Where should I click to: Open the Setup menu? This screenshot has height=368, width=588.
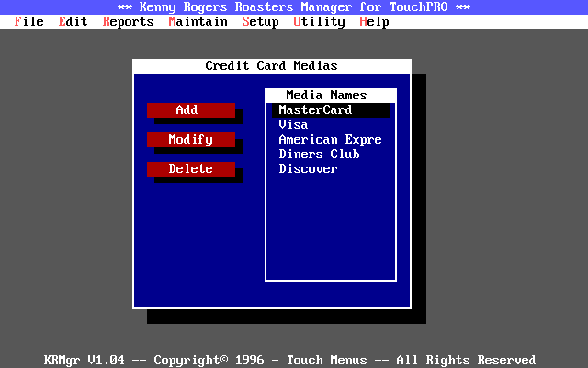(x=260, y=22)
